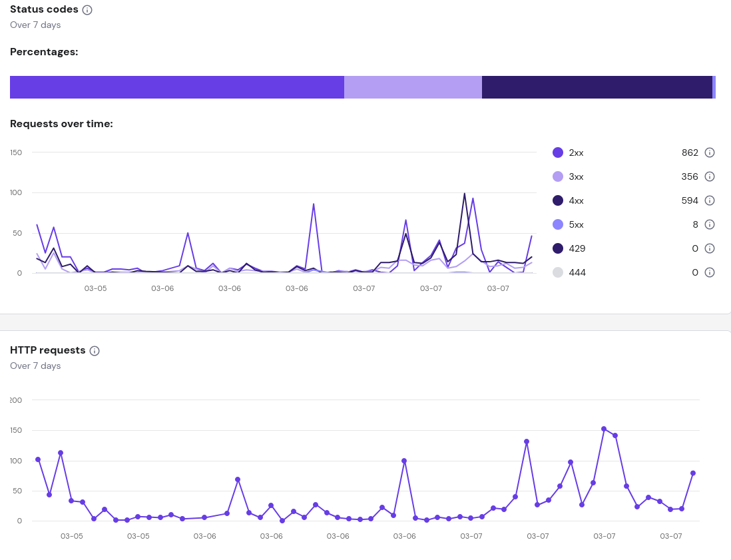Open info icon for 429 count
Screen dimensions: 731x560
click(x=709, y=248)
